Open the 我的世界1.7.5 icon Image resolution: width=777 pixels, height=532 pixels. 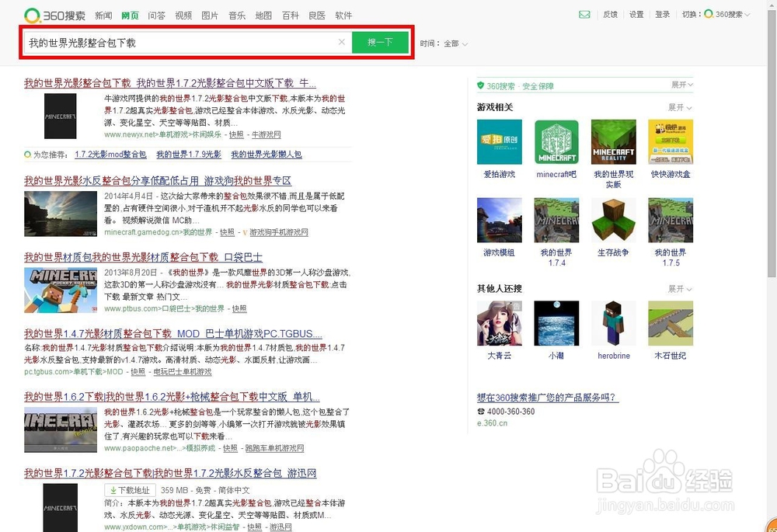tap(671, 220)
